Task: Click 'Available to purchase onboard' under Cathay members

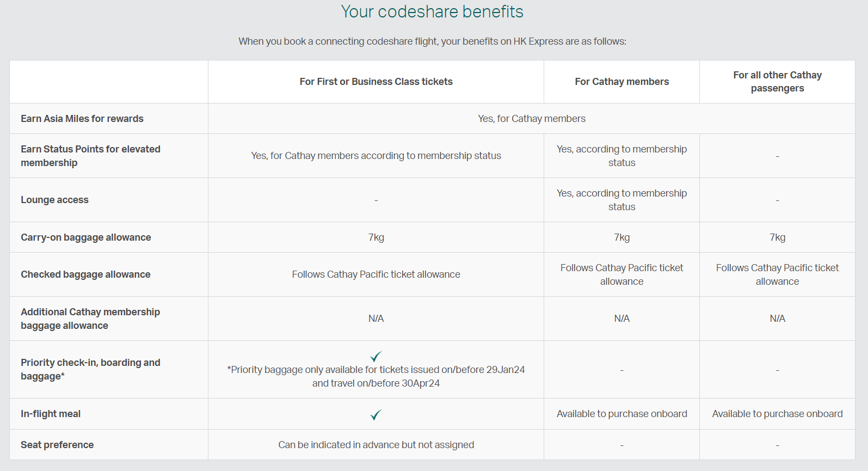Action: tap(622, 414)
